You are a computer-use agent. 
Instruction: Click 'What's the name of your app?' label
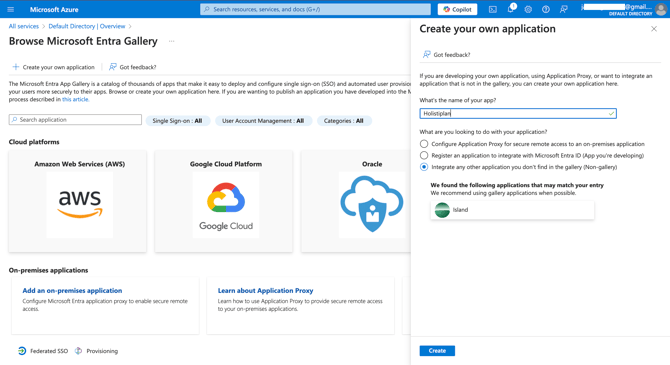[x=458, y=100]
